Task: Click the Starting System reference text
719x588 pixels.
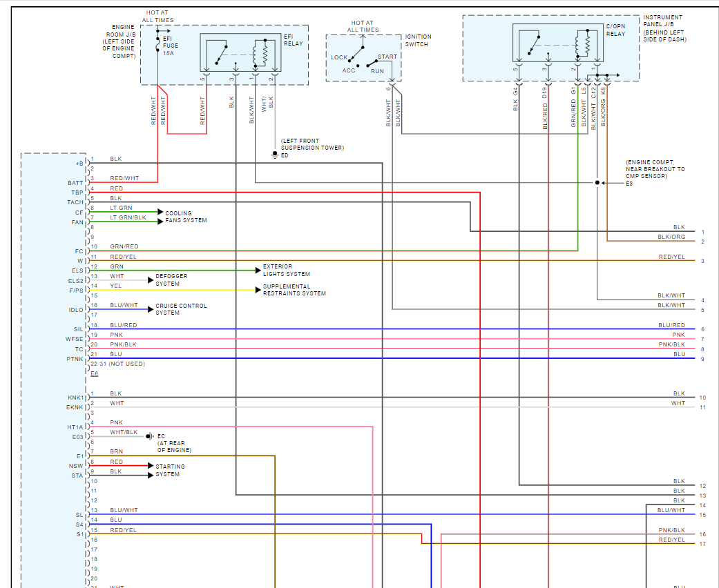Action: coord(170,470)
